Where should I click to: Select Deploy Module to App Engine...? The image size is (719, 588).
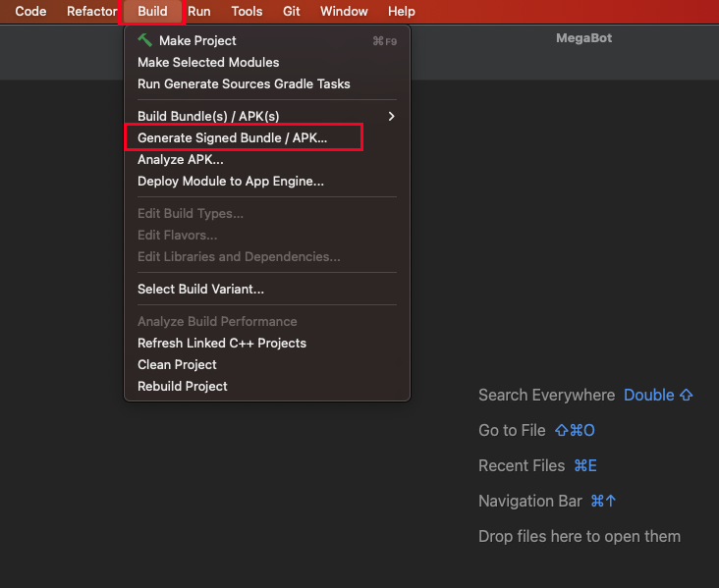pos(267,181)
